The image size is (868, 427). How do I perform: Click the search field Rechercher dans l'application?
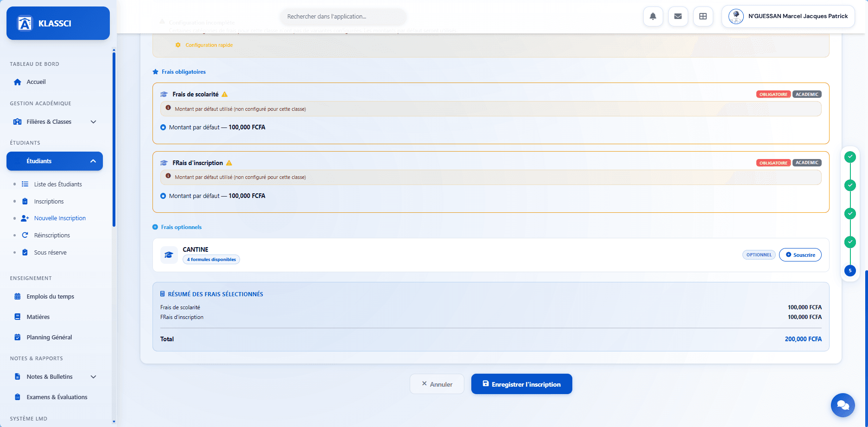(343, 16)
